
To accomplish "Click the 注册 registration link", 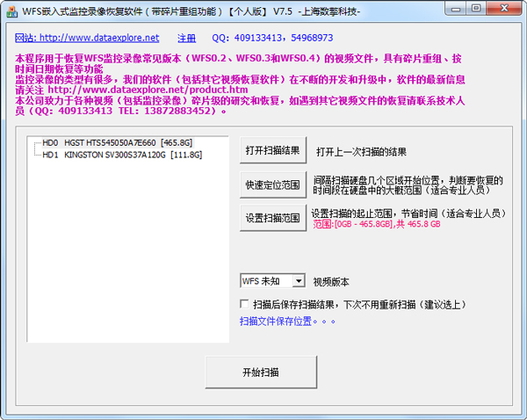I will click(187, 39).
